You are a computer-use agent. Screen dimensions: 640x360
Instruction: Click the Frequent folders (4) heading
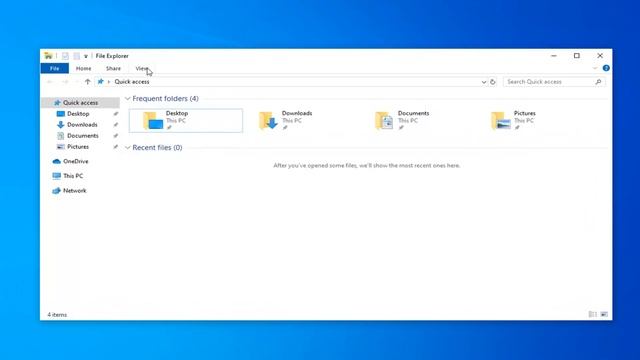[x=165, y=99]
